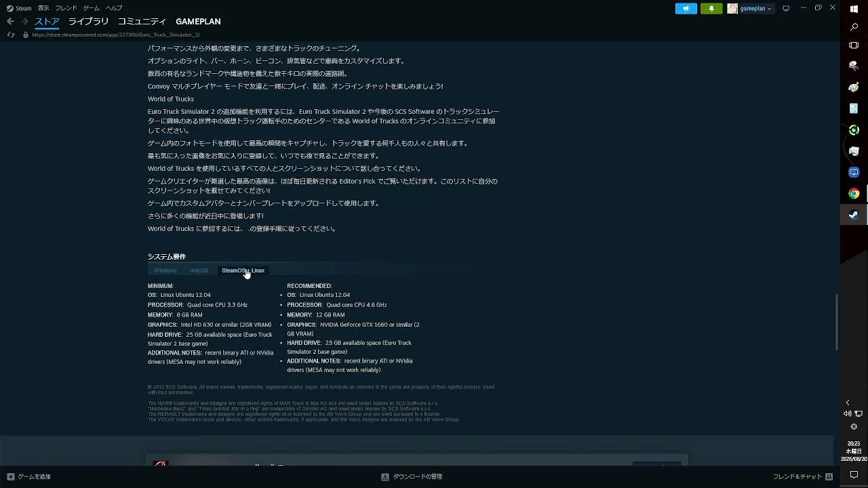Open the green bell notifications button

(x=711, y=9)
